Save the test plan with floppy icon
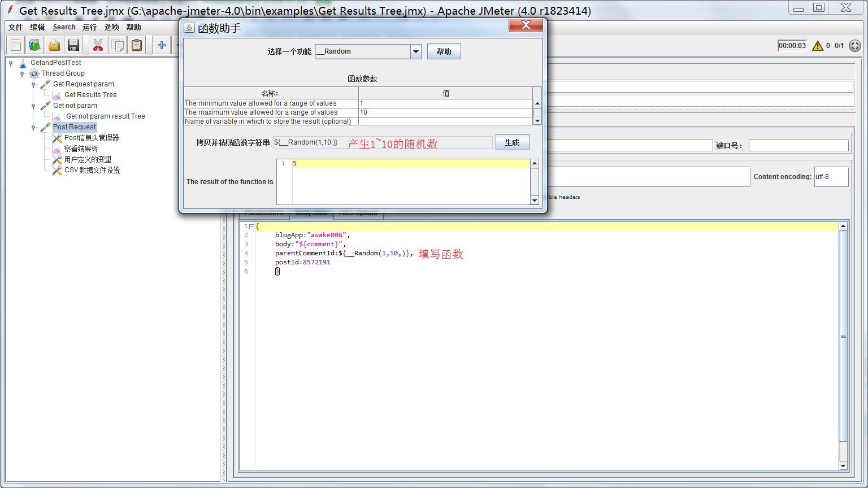The height and width of the screenshot is (488, 868). 73,45
